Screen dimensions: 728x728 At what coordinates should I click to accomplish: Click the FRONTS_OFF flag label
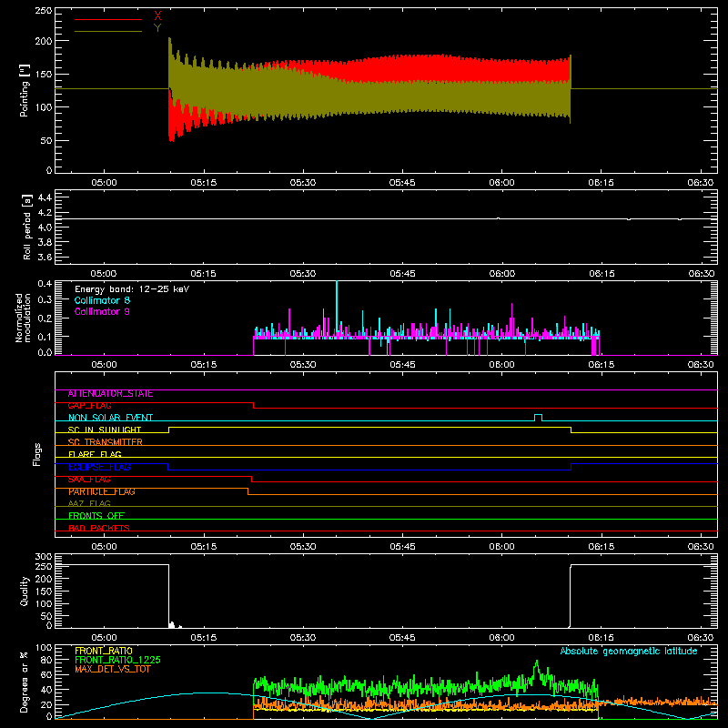pyautogui.click(x=96, y=516)
